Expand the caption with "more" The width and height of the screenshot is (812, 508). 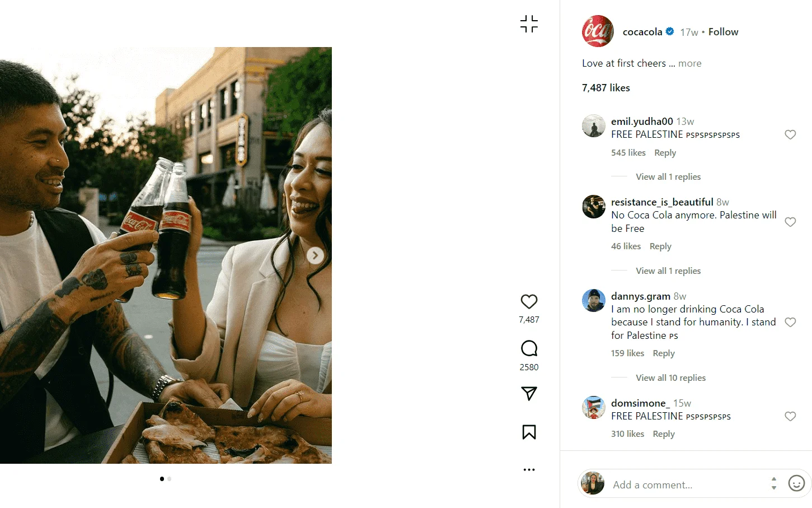pos(689,63)
